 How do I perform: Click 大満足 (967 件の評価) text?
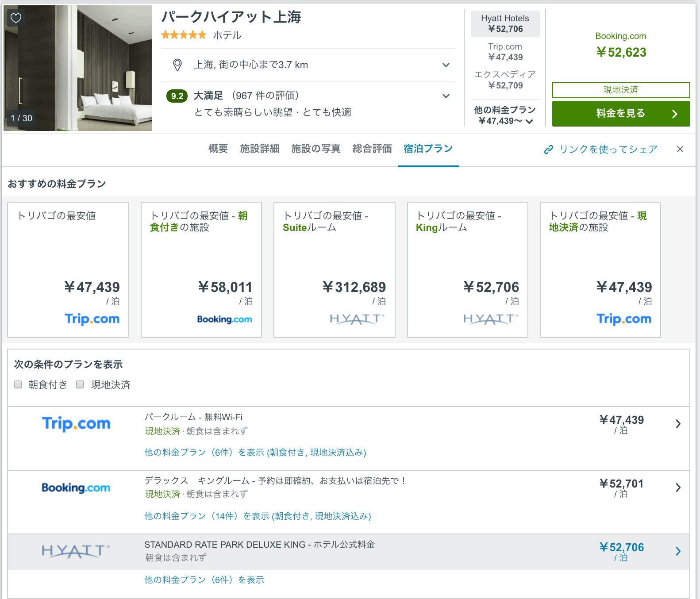(x=246, y=96)
